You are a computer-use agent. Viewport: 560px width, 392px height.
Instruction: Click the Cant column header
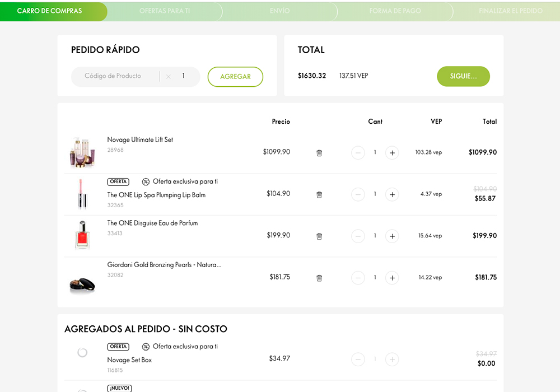click(375, 122)
